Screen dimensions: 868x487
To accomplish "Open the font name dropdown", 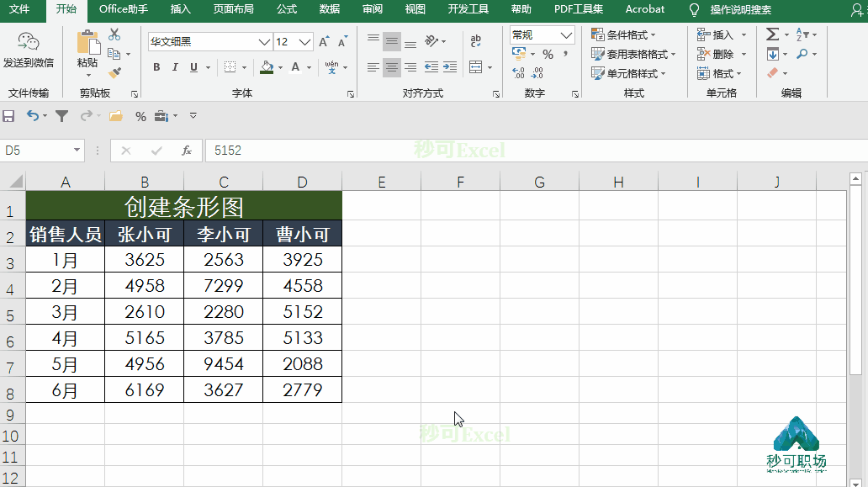I will 264,42.
